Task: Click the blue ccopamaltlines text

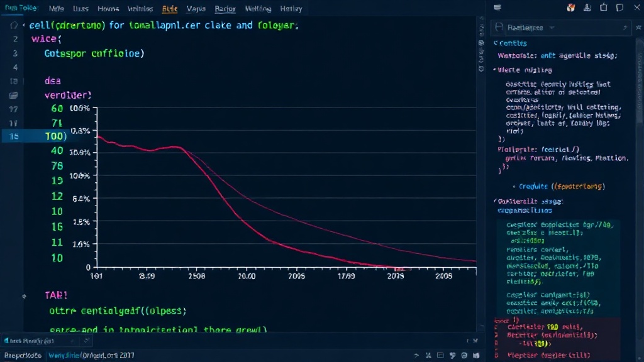Action: click(x=525, y=211)
